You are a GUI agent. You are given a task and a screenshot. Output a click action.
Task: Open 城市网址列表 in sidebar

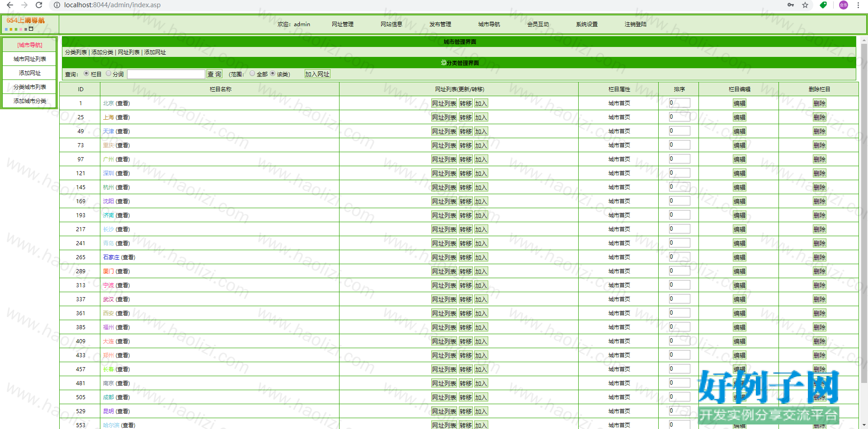pyautogui.click(x=30, y=59)
